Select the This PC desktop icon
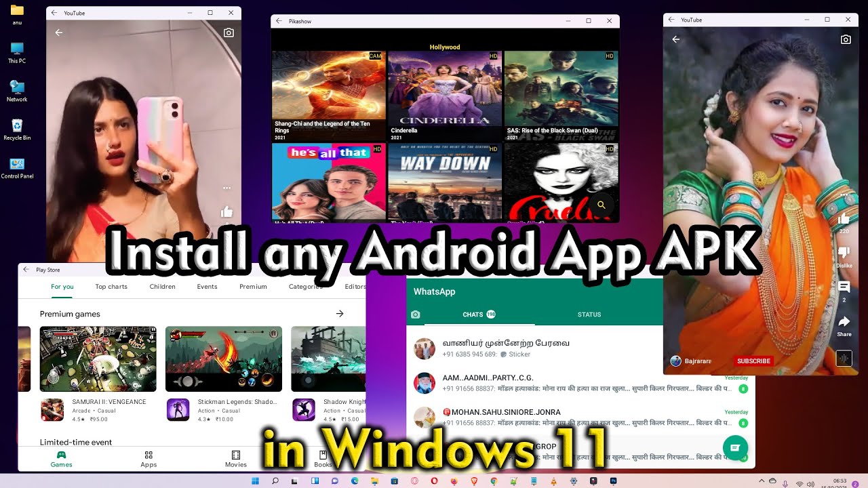This screenshot has width=868, height=488. click(x=17, y=53)
